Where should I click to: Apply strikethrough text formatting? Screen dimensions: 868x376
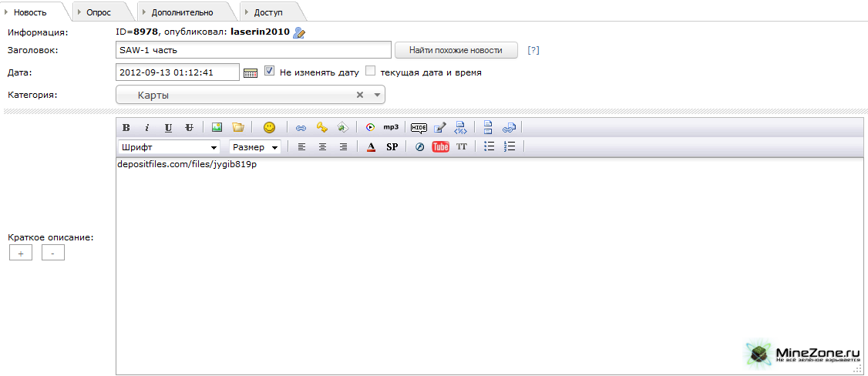tap(189, 127)
